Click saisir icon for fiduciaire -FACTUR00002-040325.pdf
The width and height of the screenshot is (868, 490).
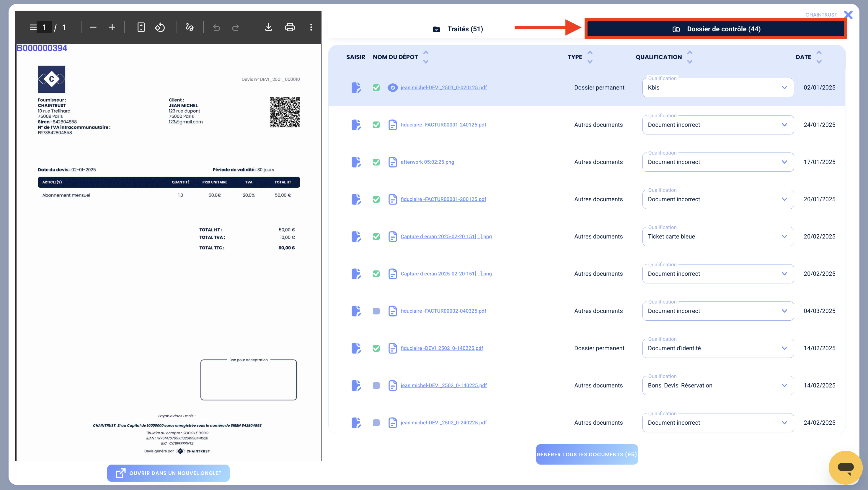point(356,311)
